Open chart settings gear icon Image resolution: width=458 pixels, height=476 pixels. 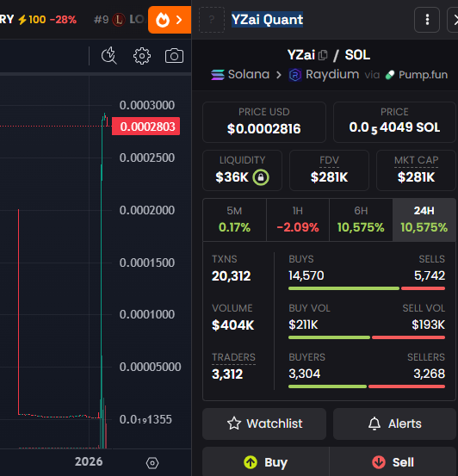tap(142, 56)
